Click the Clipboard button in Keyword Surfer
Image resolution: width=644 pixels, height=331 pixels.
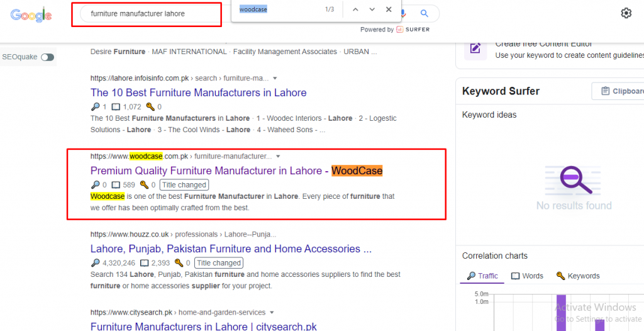[x=618, y=91]
